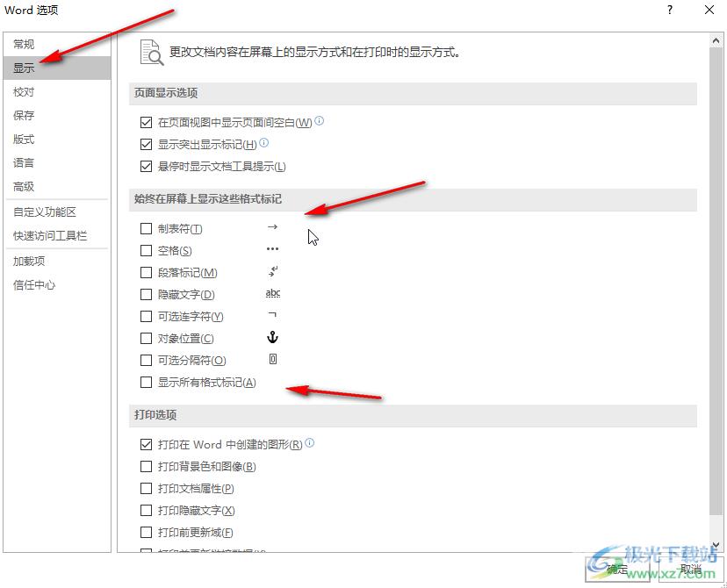Click the optional hyphen symbol
727x588 pixels.
272,314
